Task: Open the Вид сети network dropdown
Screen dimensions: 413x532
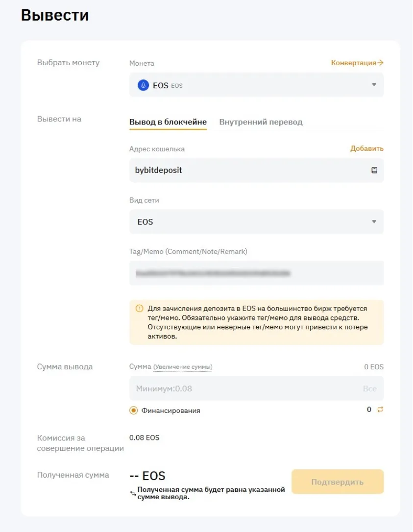Action: 256,222
